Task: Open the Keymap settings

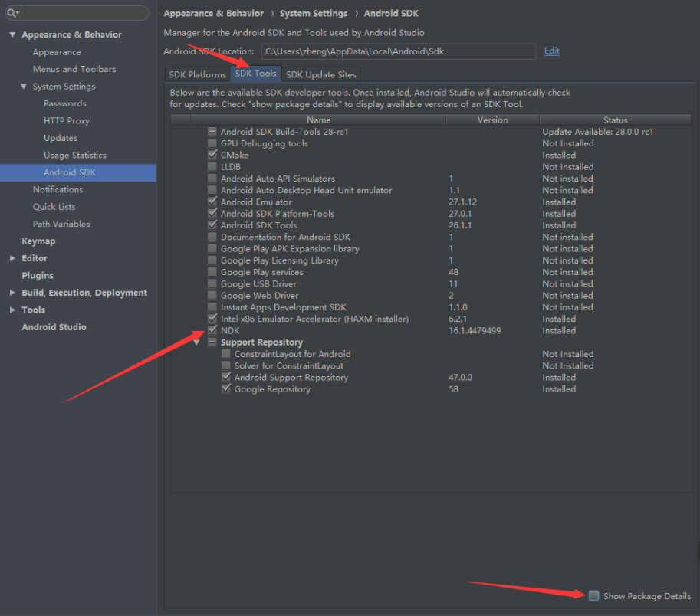Action: point(39,241)
